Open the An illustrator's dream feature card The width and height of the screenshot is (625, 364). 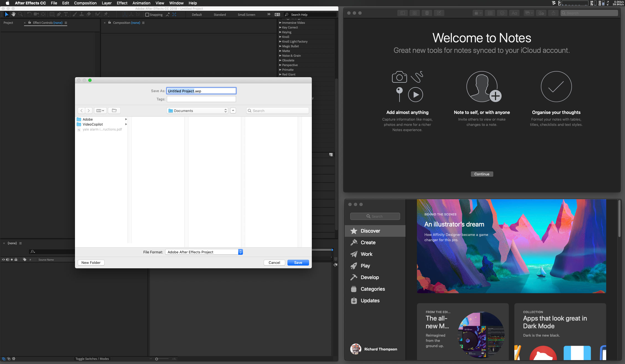[x=511, y=246]
